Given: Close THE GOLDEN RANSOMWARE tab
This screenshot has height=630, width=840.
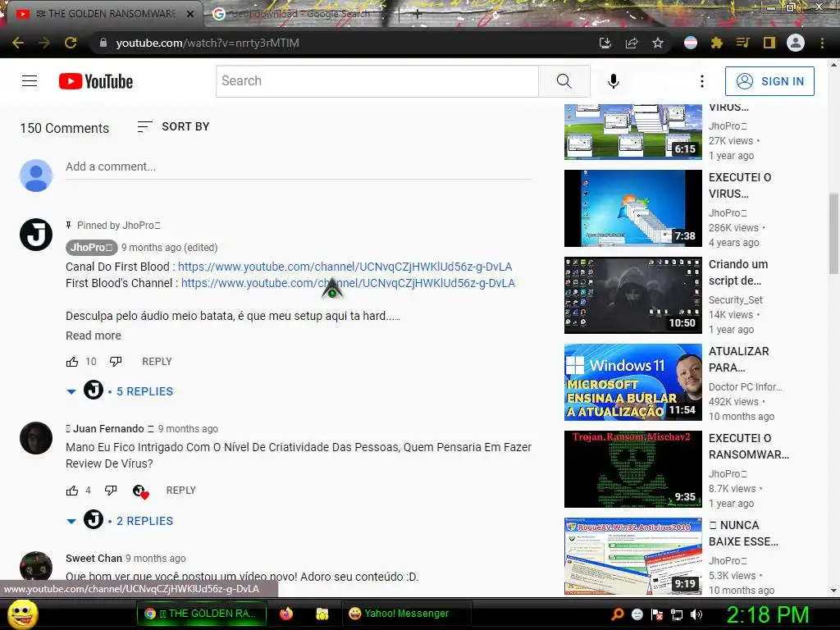Looking at the screenshot, I should point(190,14).
